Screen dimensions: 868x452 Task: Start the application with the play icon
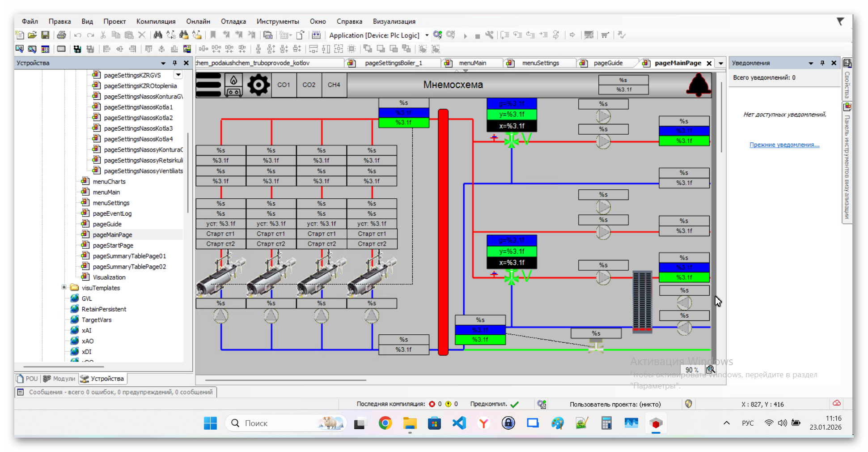(x=465, y=35)
